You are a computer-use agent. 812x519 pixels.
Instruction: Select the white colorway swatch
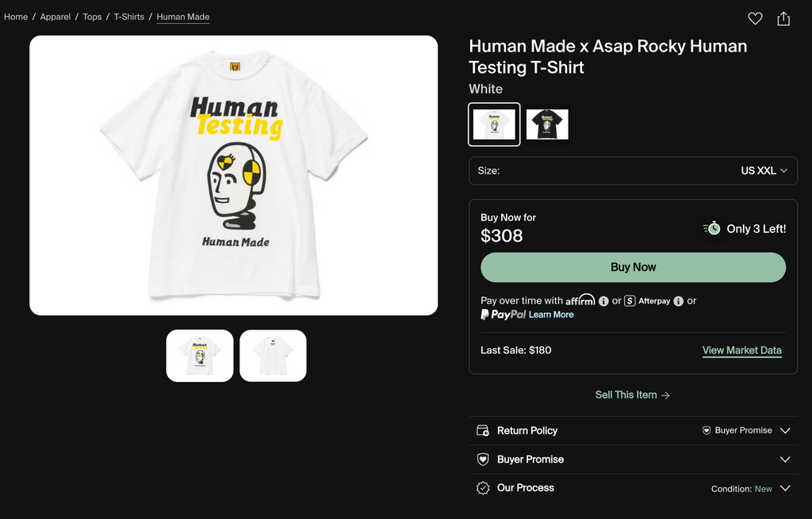coord(494,124)
